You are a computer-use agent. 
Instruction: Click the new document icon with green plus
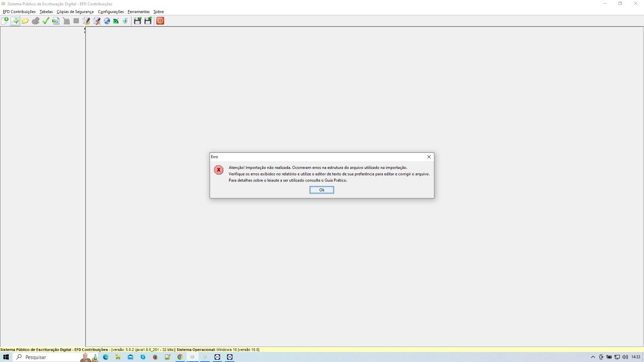click(x=5, y=21)
